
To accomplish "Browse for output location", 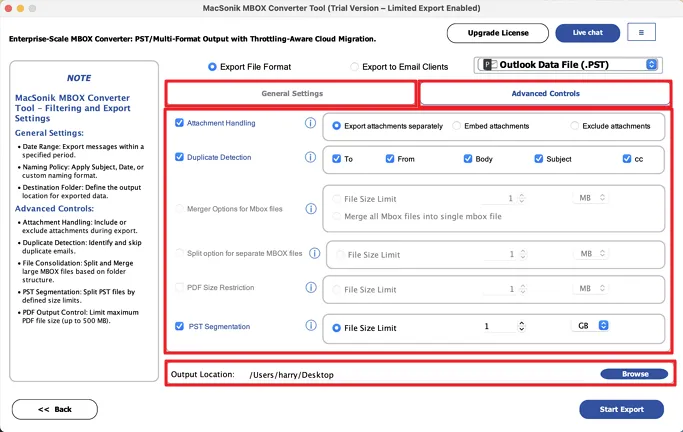I will click(x=634, y=374).
